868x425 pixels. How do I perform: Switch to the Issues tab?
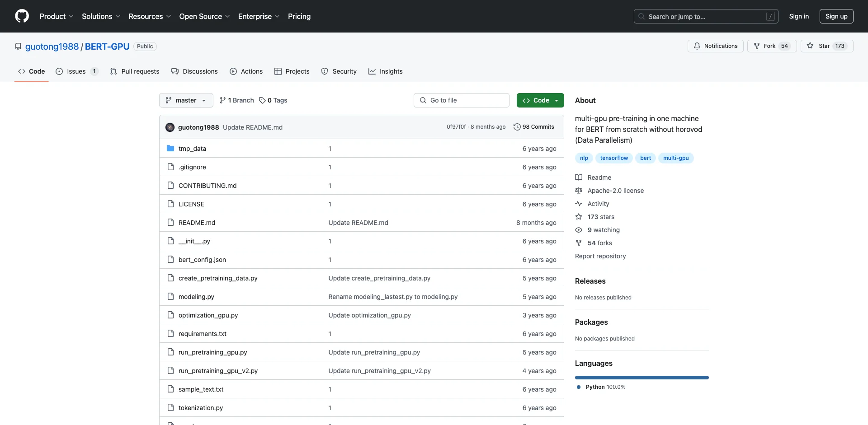(77, 71)
